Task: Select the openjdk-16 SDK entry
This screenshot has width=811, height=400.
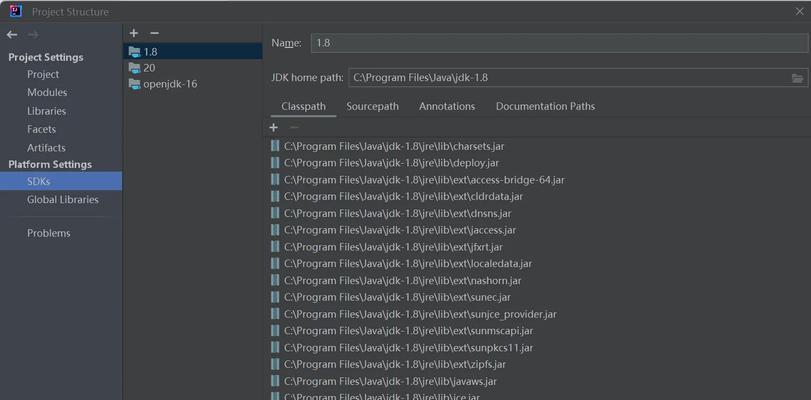Action: click(x=193, y=84)
